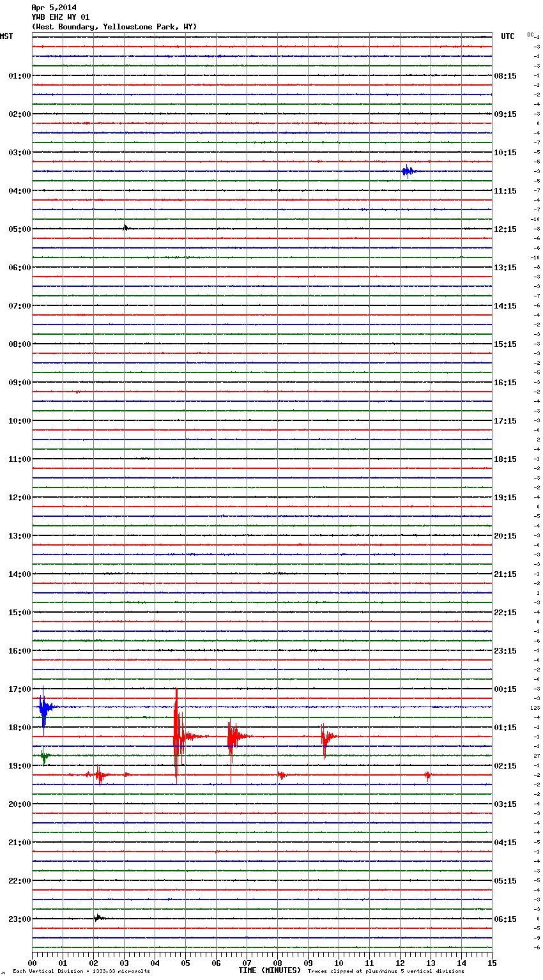Image resolution: width=543 pixels, height=980 pixels.
Task: Click the '00' minute tick label
Action: tap(32, 963)
